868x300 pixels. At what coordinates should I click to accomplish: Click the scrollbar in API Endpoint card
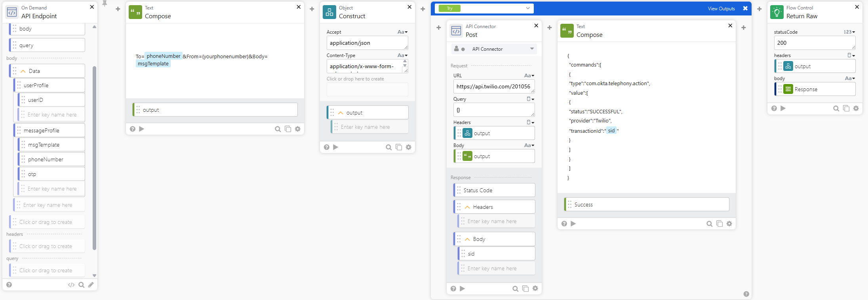point(94,159)
